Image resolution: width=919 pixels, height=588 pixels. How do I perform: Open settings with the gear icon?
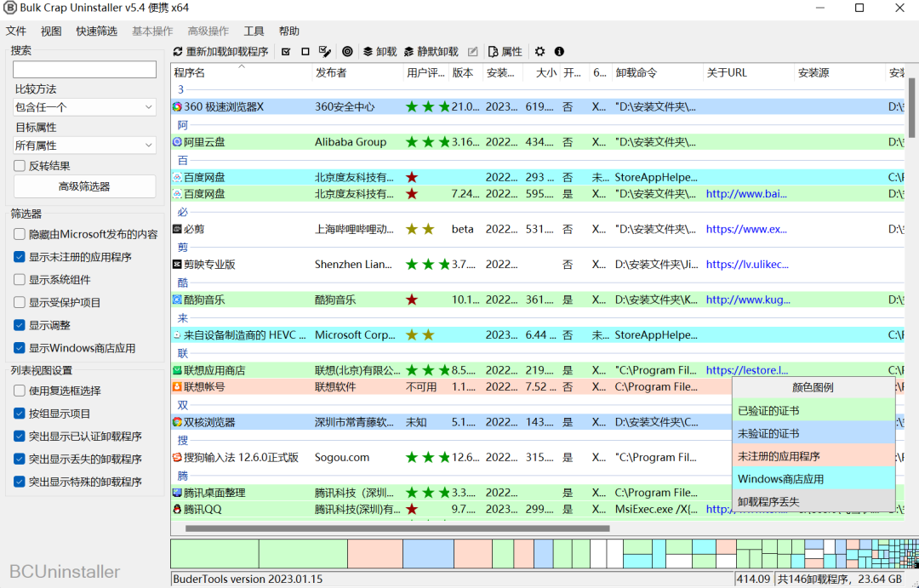(539, 52)
